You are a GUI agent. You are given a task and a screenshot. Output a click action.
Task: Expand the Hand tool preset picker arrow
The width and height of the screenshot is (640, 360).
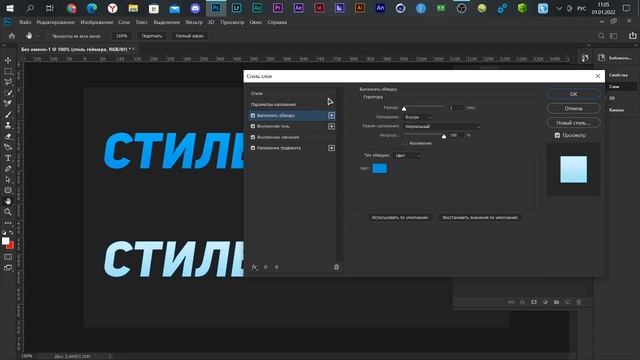coord(38,36)
